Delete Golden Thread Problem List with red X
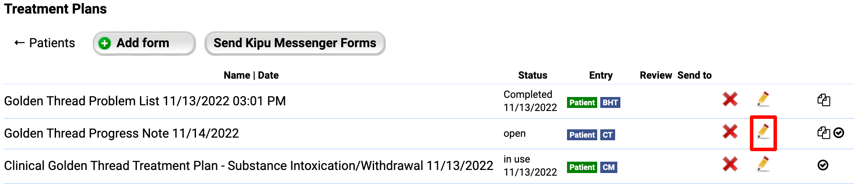 pos(730,99)
